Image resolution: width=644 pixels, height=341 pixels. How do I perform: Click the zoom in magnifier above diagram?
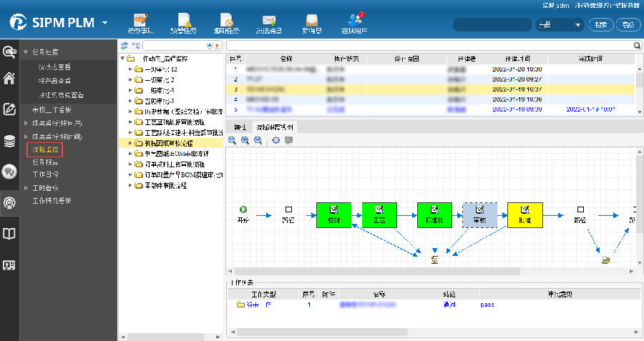(245, 141)
